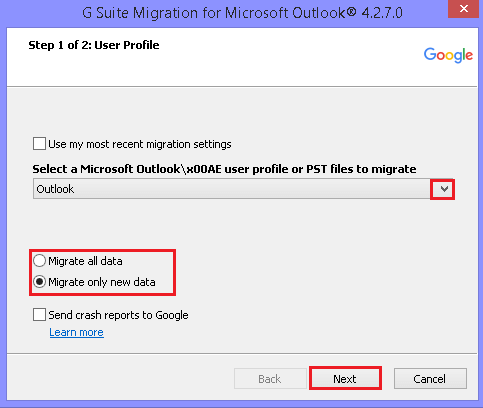The height and width of the screenshot is (408, 483).
Task: Click the 'Step 1 of 2: User Profile' heading
Action: point(94,45)
